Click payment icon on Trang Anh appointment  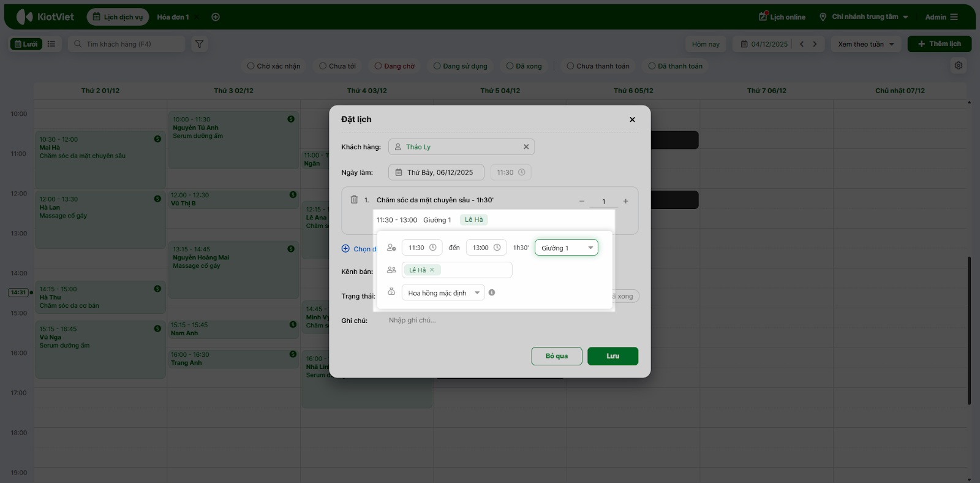click(x=293, y=354)
